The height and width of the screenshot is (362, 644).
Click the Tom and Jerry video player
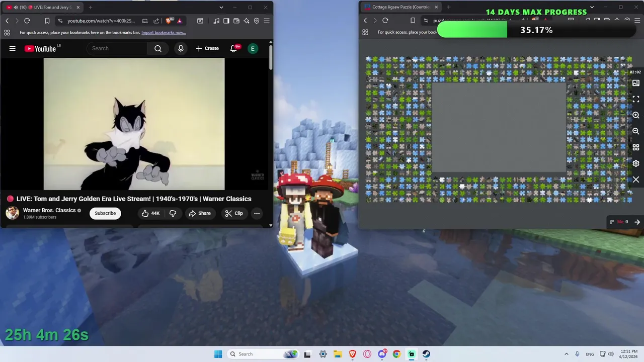point(134,124)
